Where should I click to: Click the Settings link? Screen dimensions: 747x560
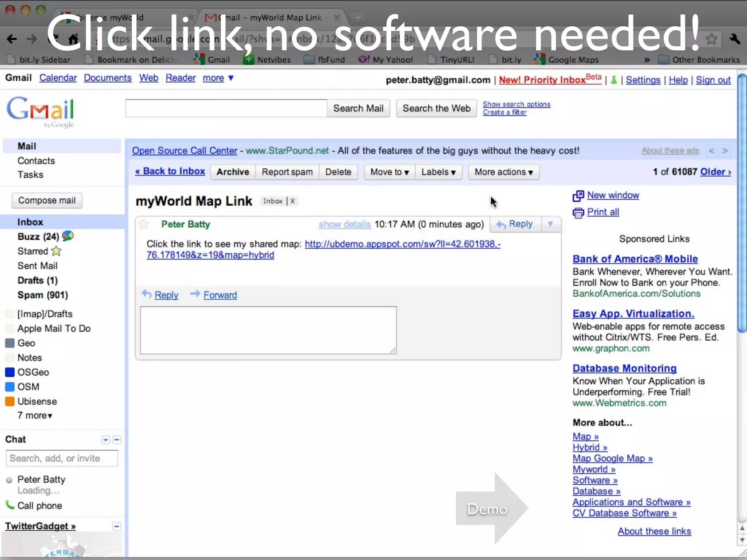pyautogui.click(x=643, y=80)
